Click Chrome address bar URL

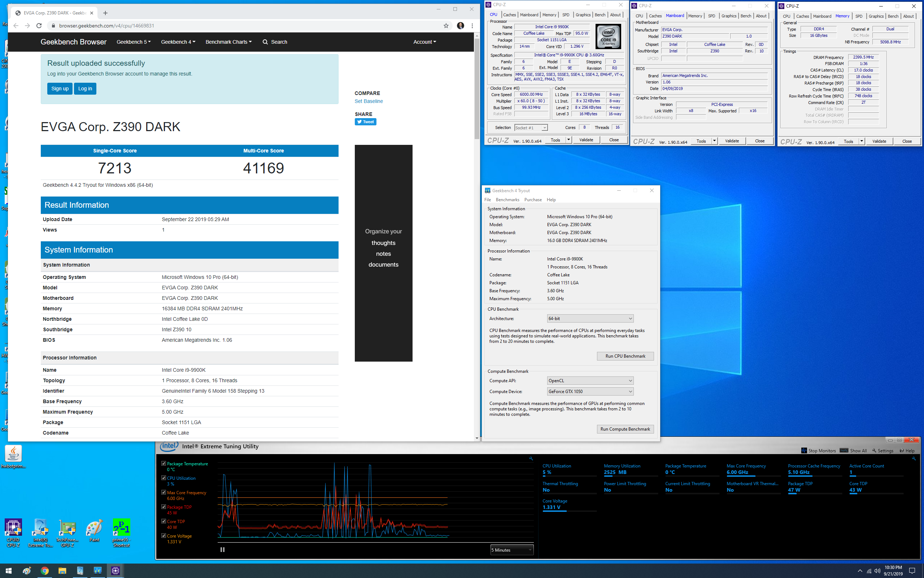(x=106, y=26)
